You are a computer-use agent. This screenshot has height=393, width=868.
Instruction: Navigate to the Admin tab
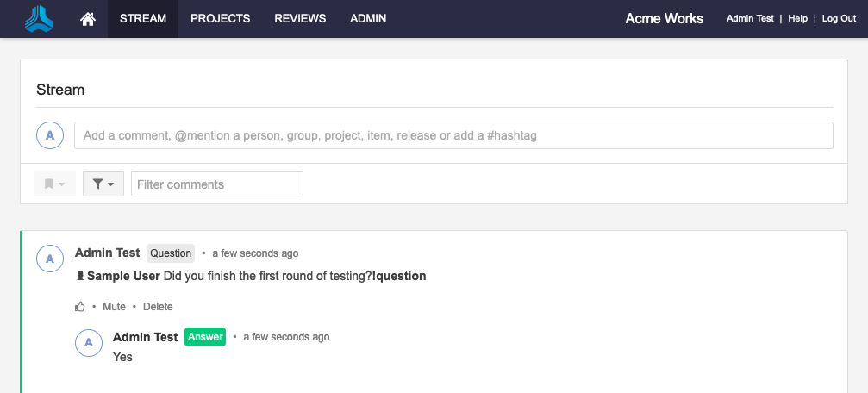(x=368, y=19)
